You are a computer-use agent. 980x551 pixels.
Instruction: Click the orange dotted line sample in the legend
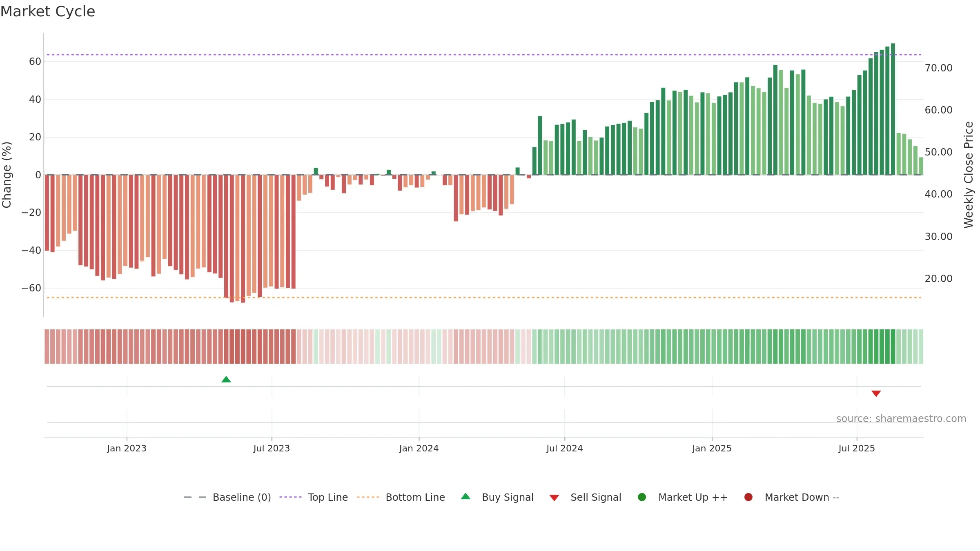pos(368,497)
